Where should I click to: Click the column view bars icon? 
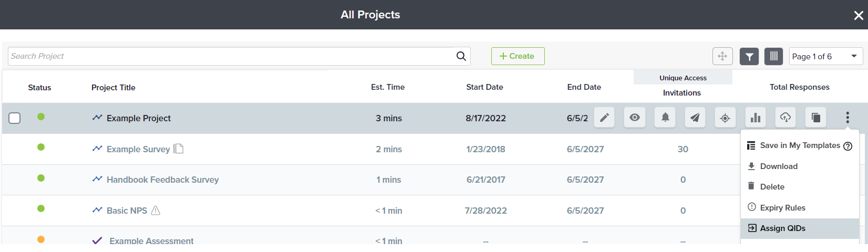pos(773,56)
